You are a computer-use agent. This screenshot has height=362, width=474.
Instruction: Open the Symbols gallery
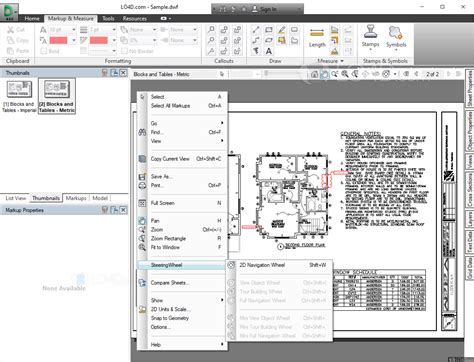tap(396, 38)
